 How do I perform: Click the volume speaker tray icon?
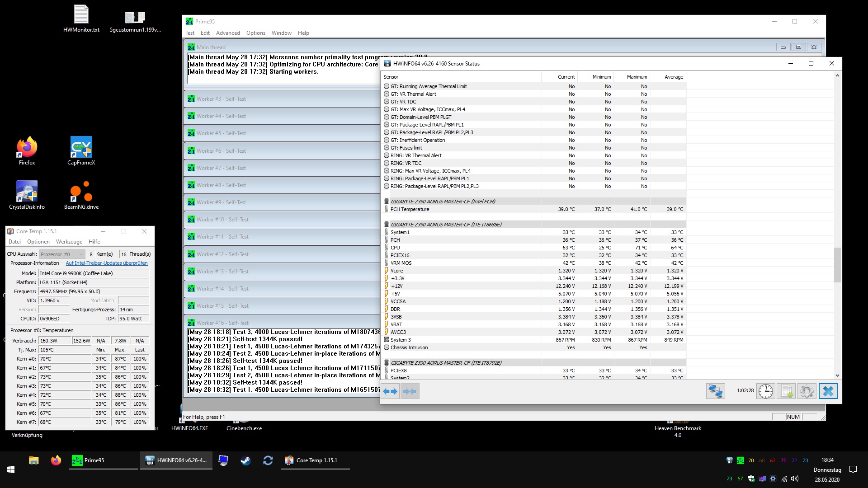coord(795,479)
